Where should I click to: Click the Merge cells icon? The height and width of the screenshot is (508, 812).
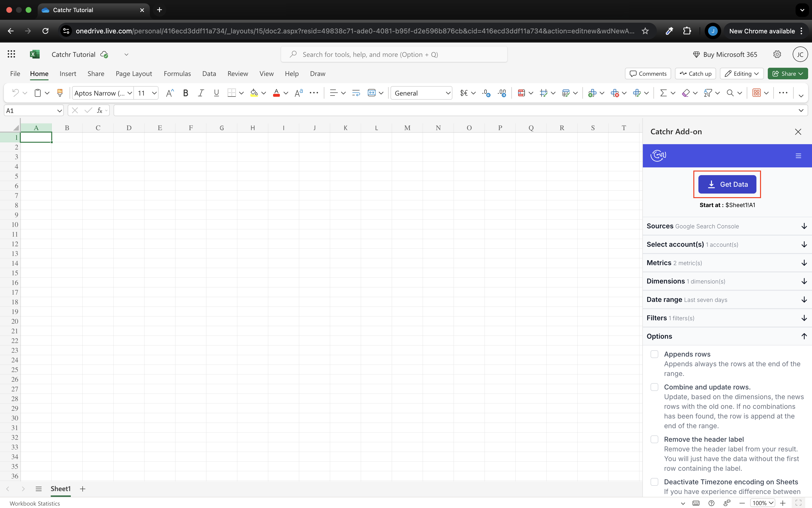point(371,93)
